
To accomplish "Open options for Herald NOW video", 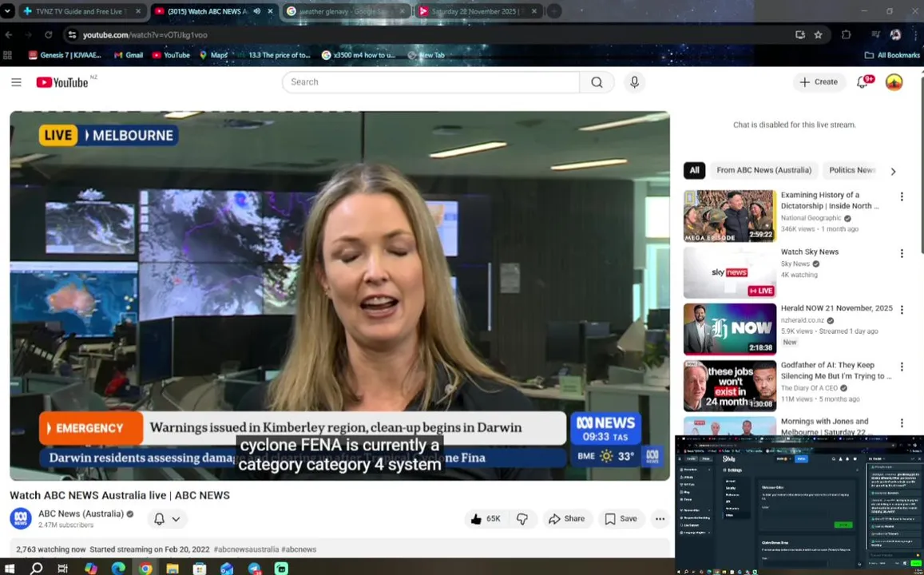I will 901,310.
